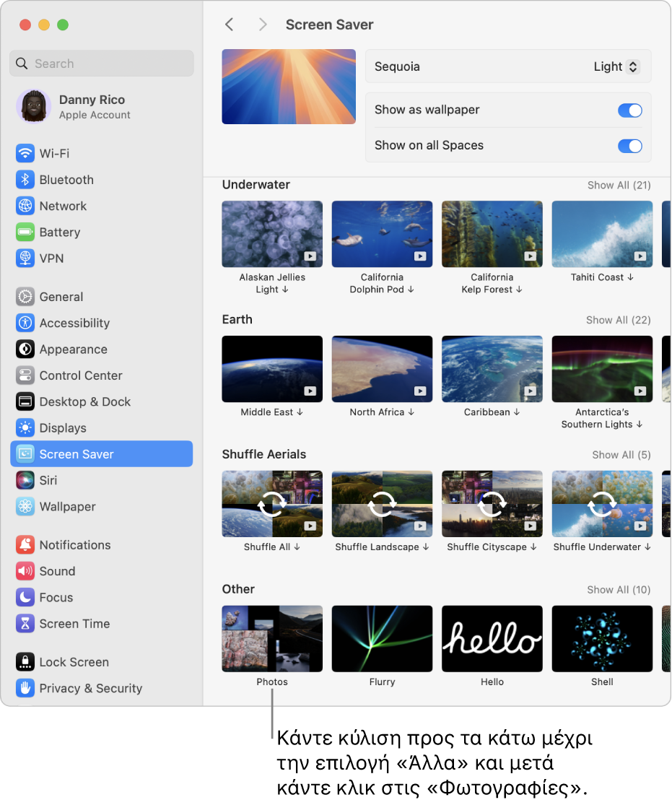Select Flurry screen saver thumbnail
Viewport: 672px width, 805px height.
[382, 638]
